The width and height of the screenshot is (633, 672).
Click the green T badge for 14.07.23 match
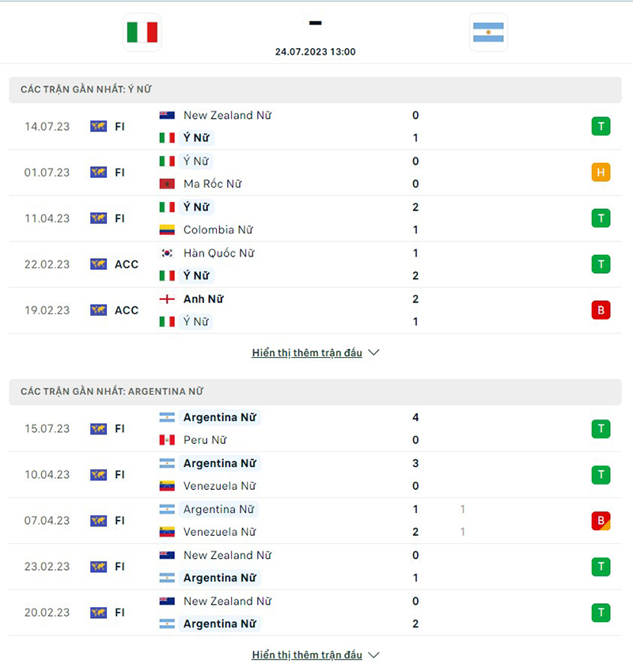tap(601, 127)
